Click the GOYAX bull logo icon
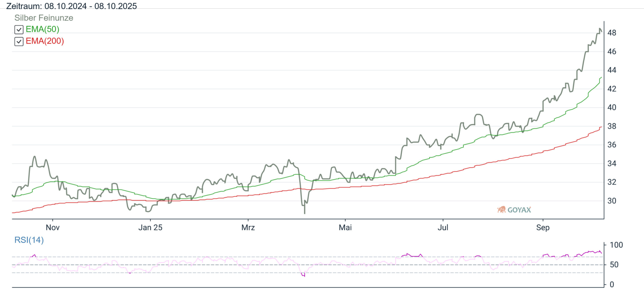This screenshot has height=290, width=644. point(501,209)
